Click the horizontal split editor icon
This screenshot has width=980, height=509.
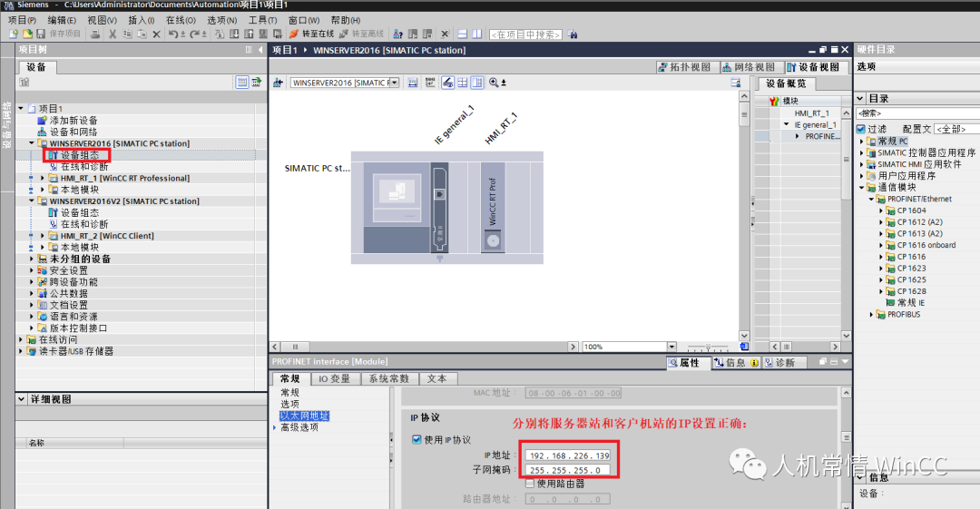click(x=463, y=34)
